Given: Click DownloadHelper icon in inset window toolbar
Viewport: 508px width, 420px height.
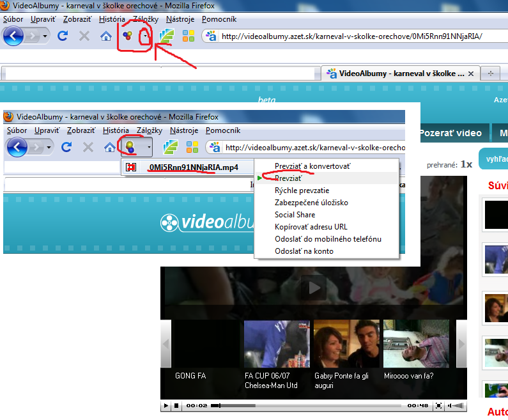Looking at the screenshot, I should point(130,147).
